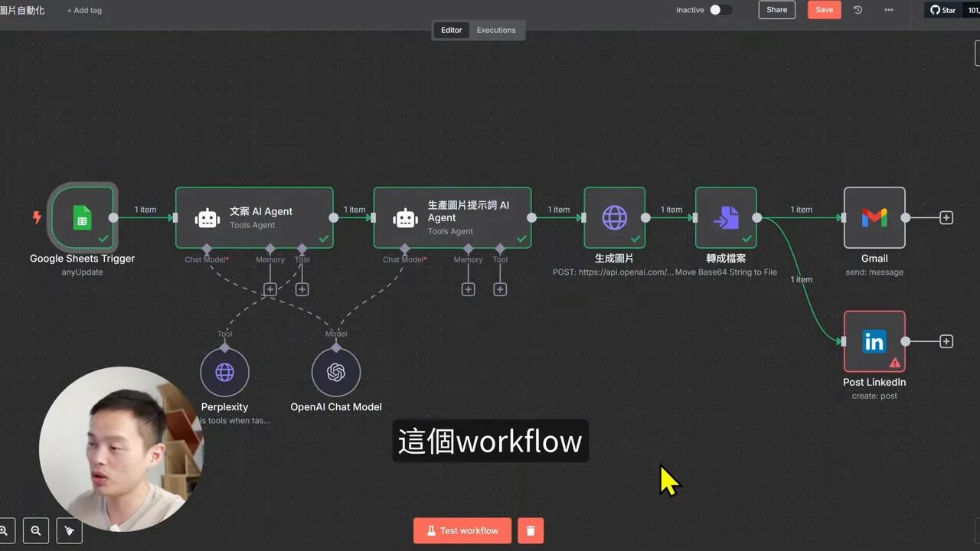Switch to the Editor tab

451,30
